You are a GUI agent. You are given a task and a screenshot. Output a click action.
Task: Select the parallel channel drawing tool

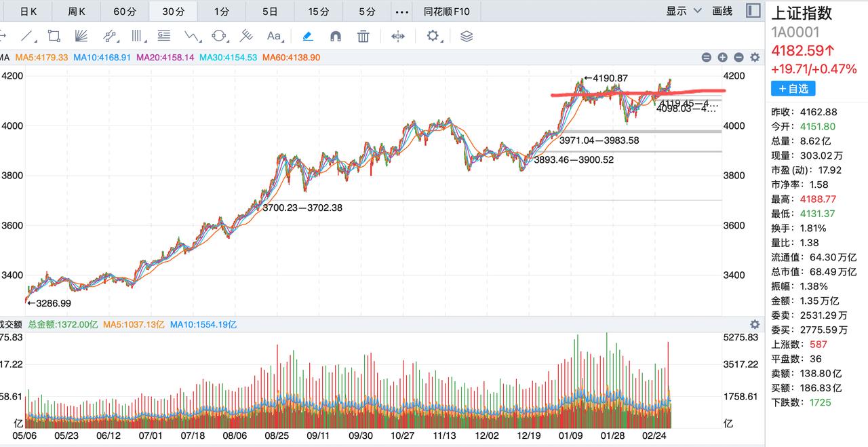coord(110,36)
